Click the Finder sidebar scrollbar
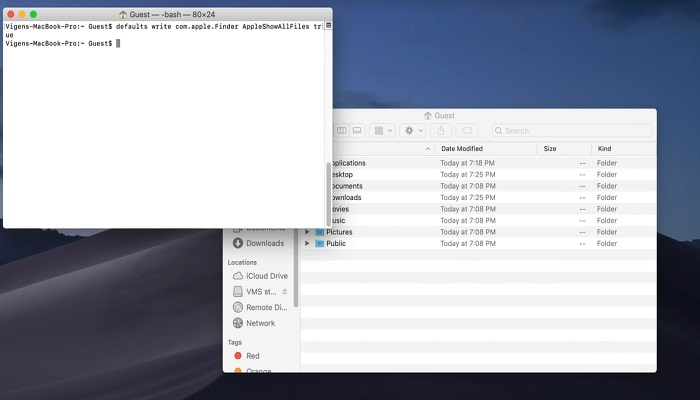This screenshot has height=400, width=700. coord(296,268)
